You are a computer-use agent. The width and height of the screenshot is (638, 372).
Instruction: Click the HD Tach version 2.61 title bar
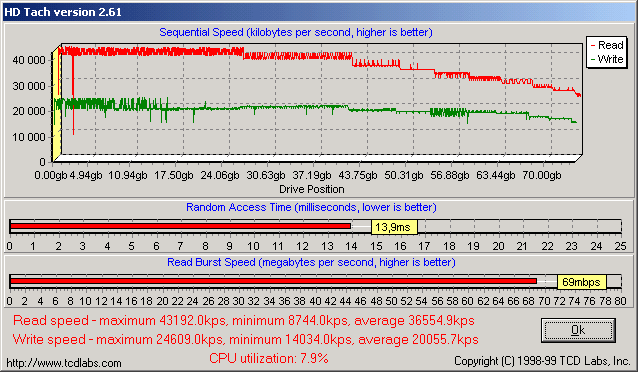319,12
